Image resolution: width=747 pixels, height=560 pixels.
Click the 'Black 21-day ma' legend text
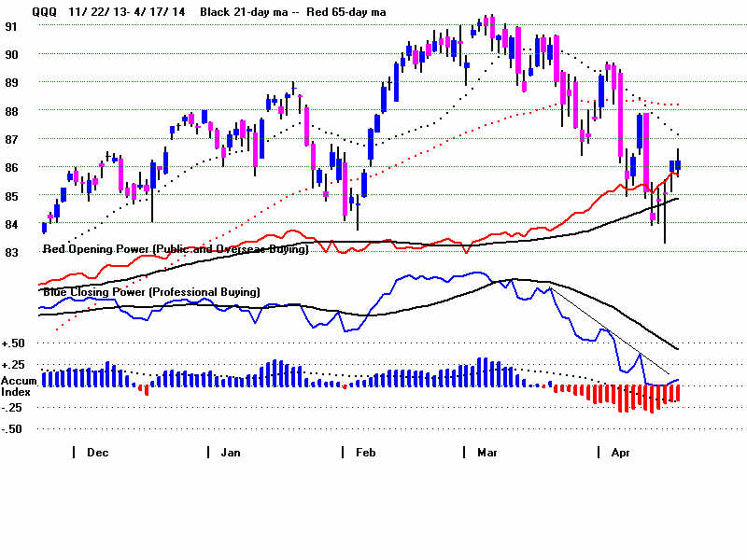pyautogui.click(x=244, y=12)
